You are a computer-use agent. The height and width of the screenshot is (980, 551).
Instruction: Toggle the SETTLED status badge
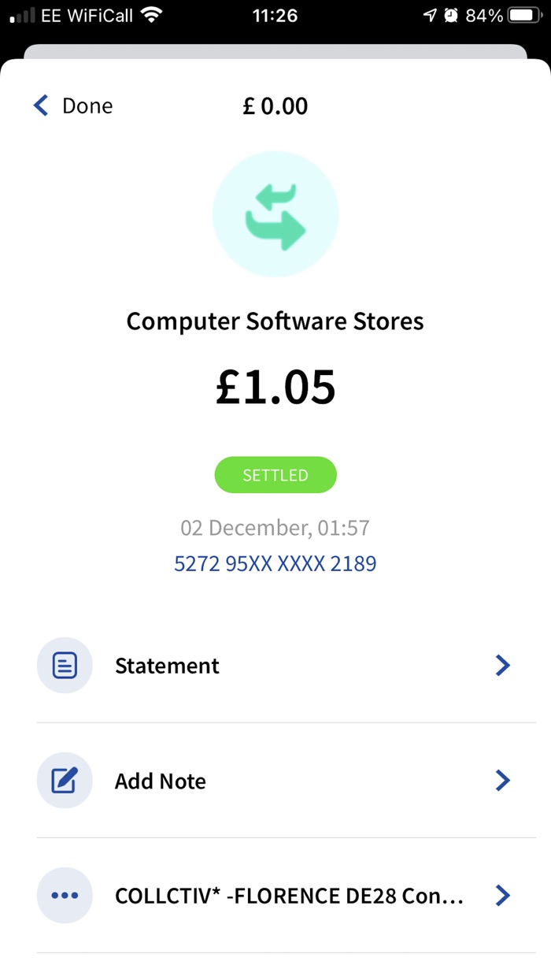275,474
